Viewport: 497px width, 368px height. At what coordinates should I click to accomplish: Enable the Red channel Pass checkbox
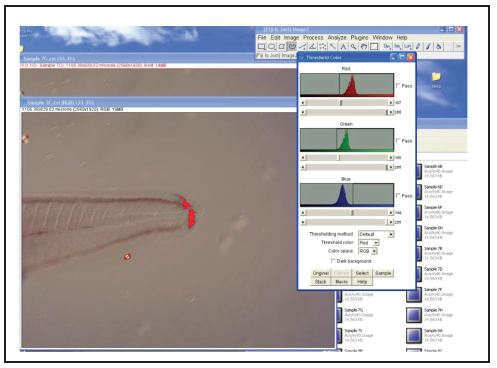pos(398,86)
